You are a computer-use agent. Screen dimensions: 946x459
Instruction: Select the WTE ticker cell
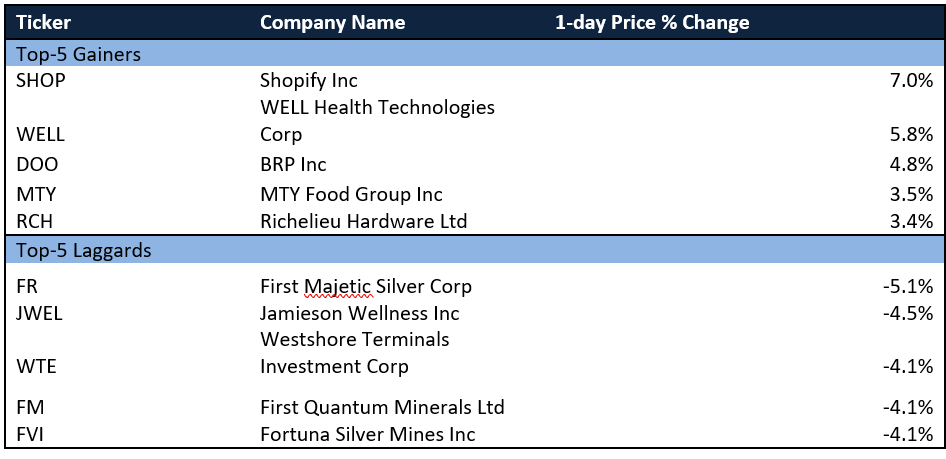click(36, 366)
